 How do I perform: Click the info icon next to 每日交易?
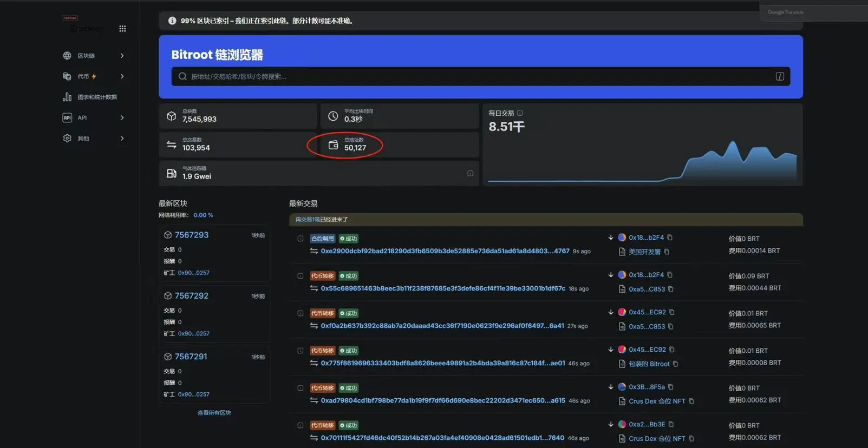tap(520, 113)
